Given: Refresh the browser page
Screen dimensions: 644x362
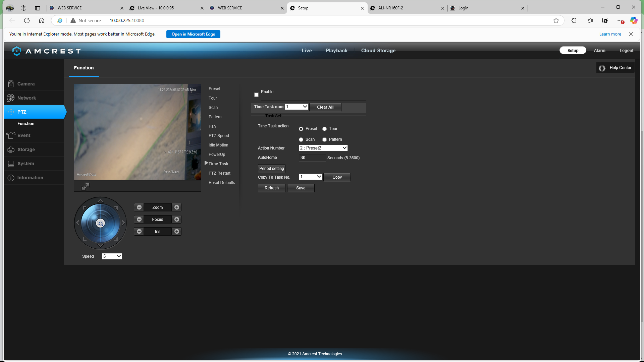Looking at the screenshot, I should coord(27,20).
